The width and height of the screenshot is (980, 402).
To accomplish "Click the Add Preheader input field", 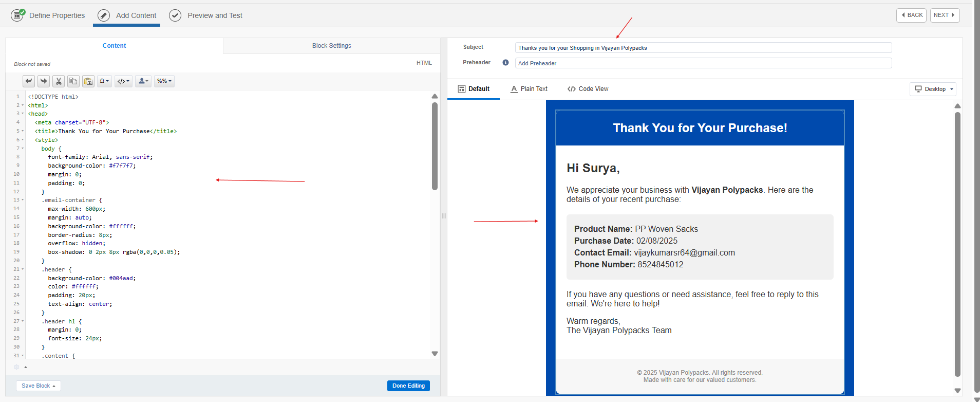I will pyautogui.click(x=703, y=63).
